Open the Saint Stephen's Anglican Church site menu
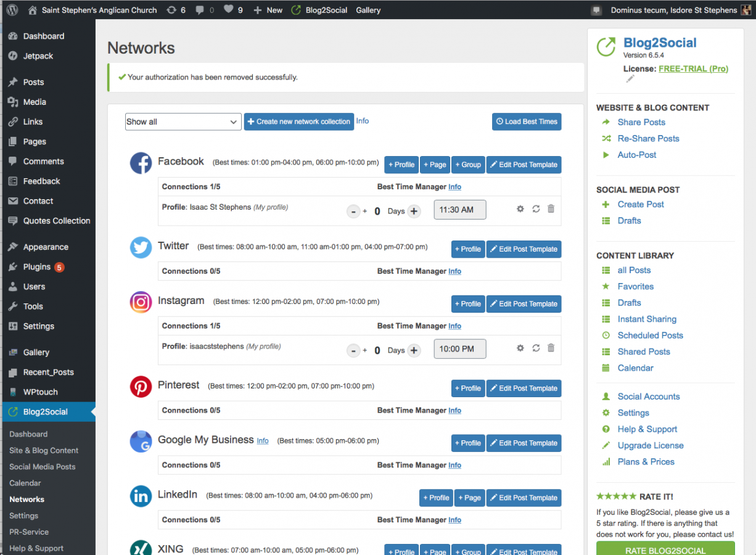 click(92, 10)
